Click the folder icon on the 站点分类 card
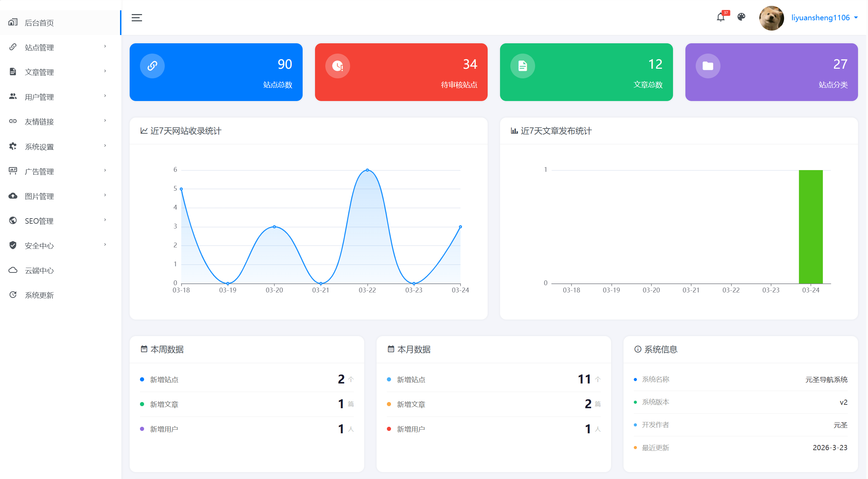Screen dimensions: 868x479 click(x=708, y=66)
